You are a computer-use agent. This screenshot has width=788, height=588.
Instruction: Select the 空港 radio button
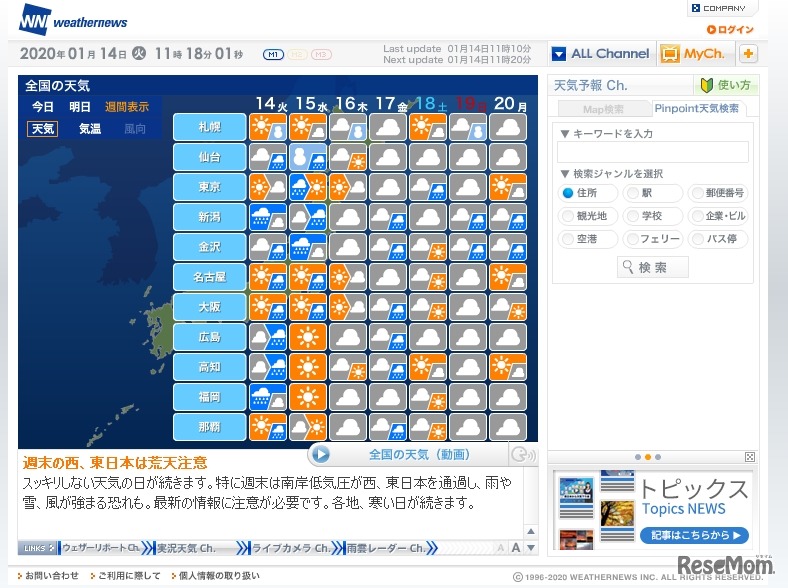point(568,239)
